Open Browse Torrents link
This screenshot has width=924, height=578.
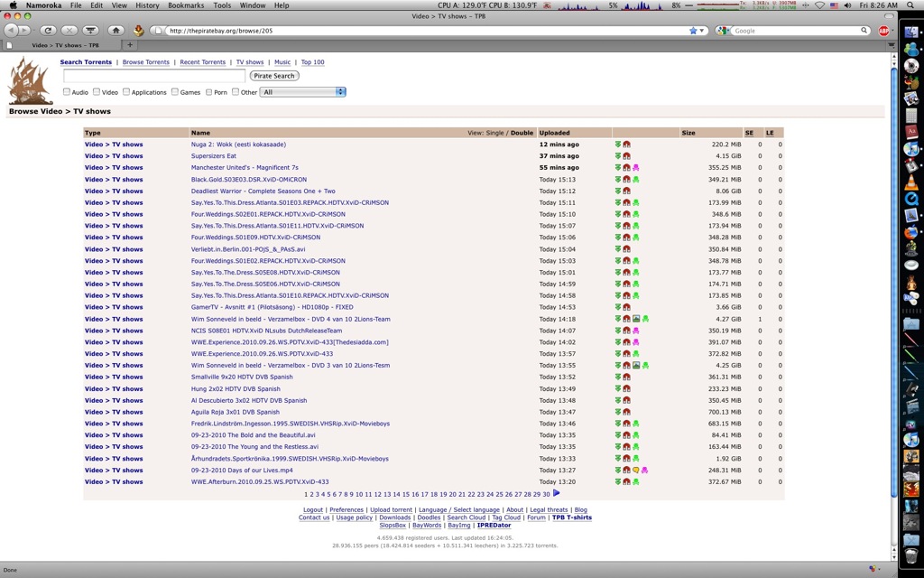(145, 62)
